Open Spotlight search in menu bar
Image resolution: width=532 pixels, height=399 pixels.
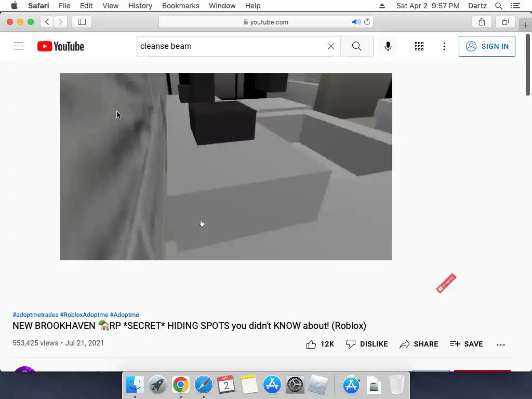499,6
